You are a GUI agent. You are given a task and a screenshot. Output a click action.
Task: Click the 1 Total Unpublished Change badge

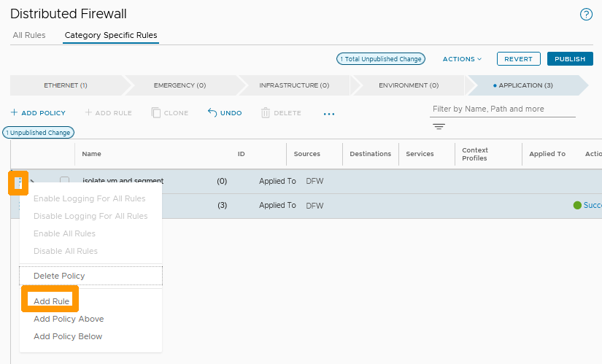tap(380, 59)
